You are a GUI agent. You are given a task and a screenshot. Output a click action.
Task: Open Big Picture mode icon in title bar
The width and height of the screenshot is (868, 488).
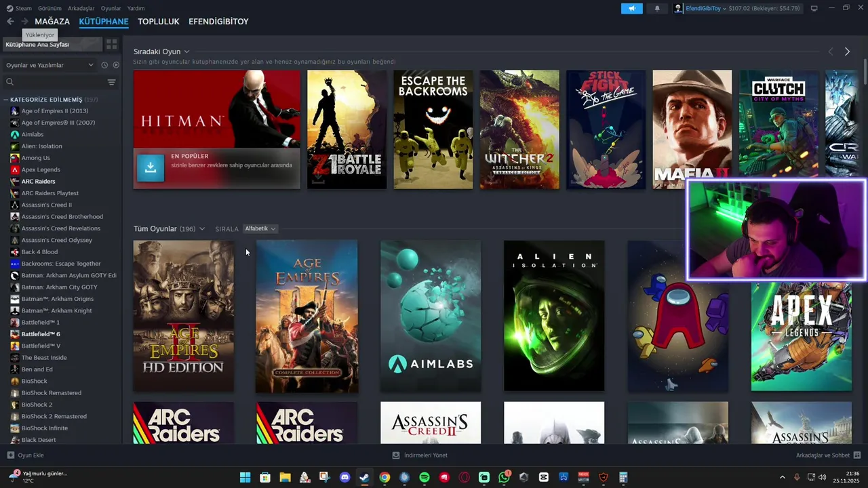coord(814,8)
